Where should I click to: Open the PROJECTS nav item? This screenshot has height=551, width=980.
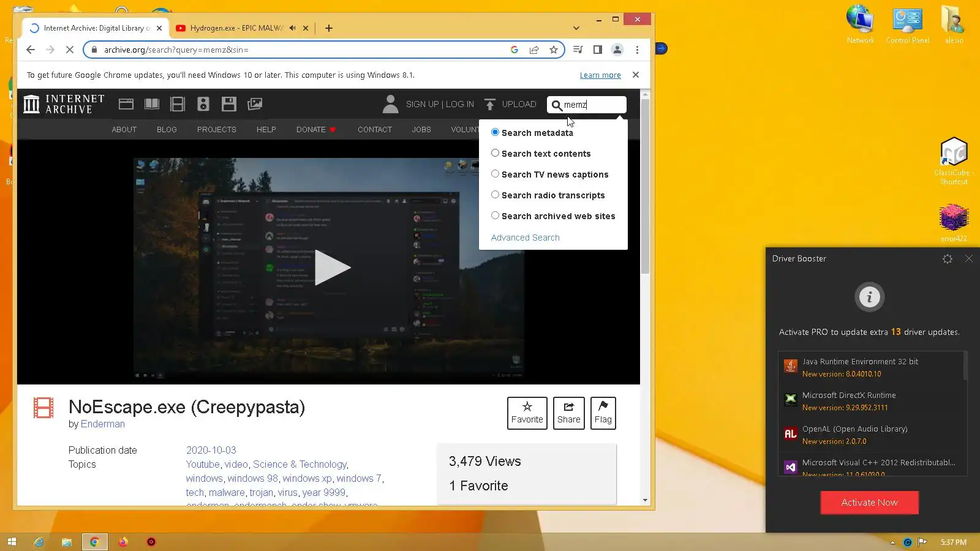[217, 130]
